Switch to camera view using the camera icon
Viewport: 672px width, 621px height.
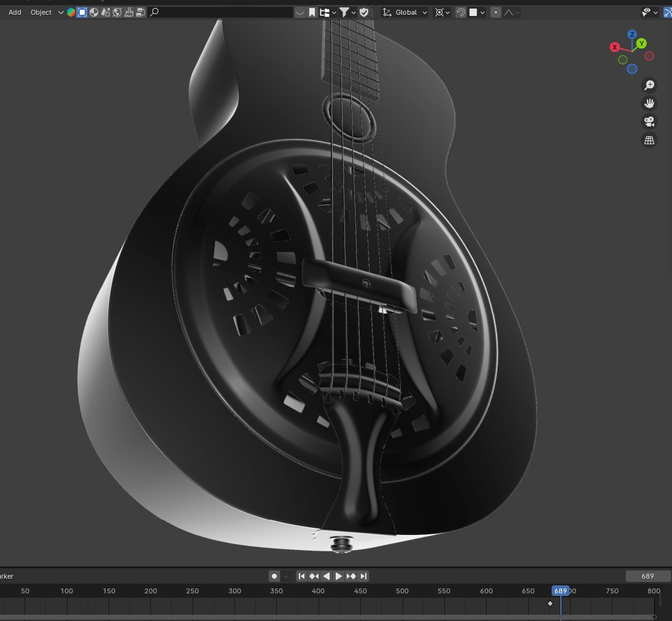(x=649, y=121)
